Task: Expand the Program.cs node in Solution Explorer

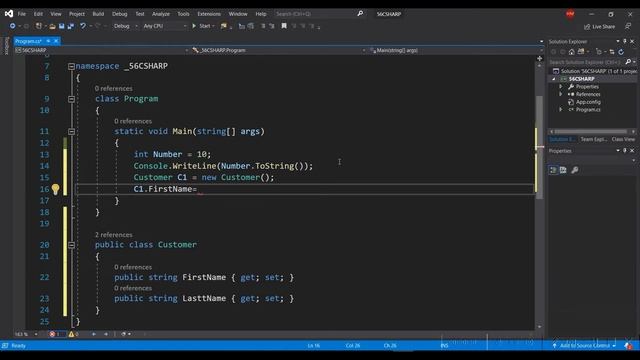Action: coord(560,109)
